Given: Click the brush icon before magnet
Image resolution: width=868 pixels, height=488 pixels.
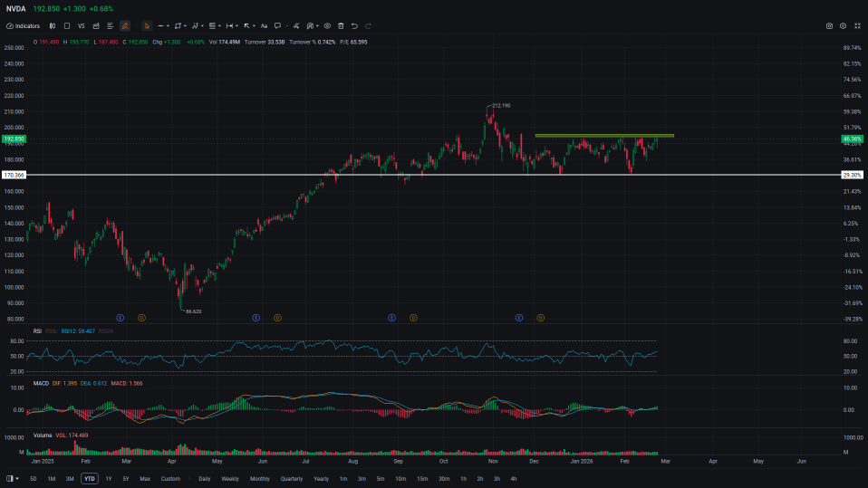Looking at the screenshot, I should [x=296, y=26].
